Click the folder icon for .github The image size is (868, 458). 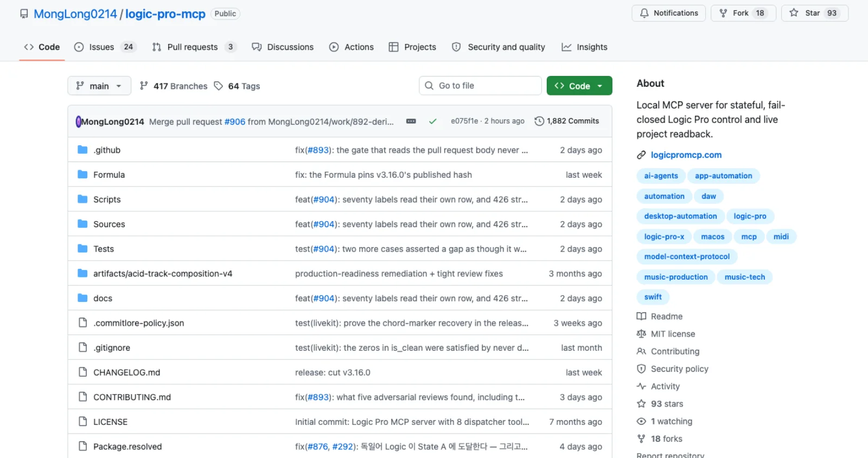[x=82, y=150]
